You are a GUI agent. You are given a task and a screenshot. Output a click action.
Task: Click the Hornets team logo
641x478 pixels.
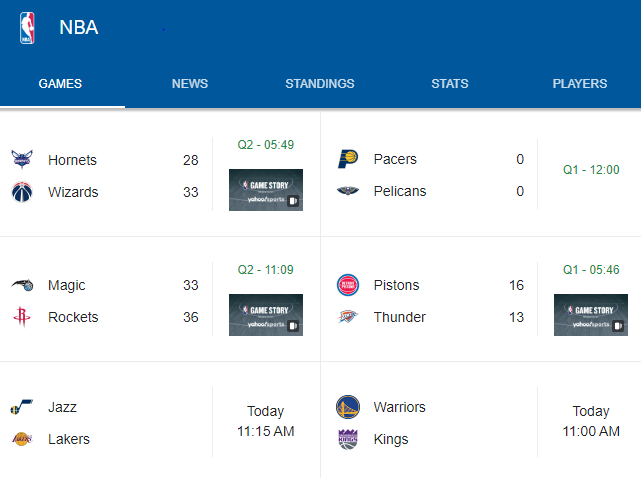[23, 160]
